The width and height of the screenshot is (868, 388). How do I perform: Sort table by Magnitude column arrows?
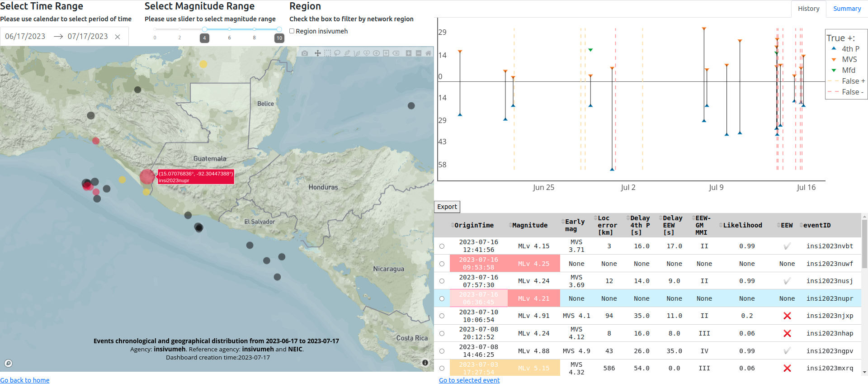point(510,225)
